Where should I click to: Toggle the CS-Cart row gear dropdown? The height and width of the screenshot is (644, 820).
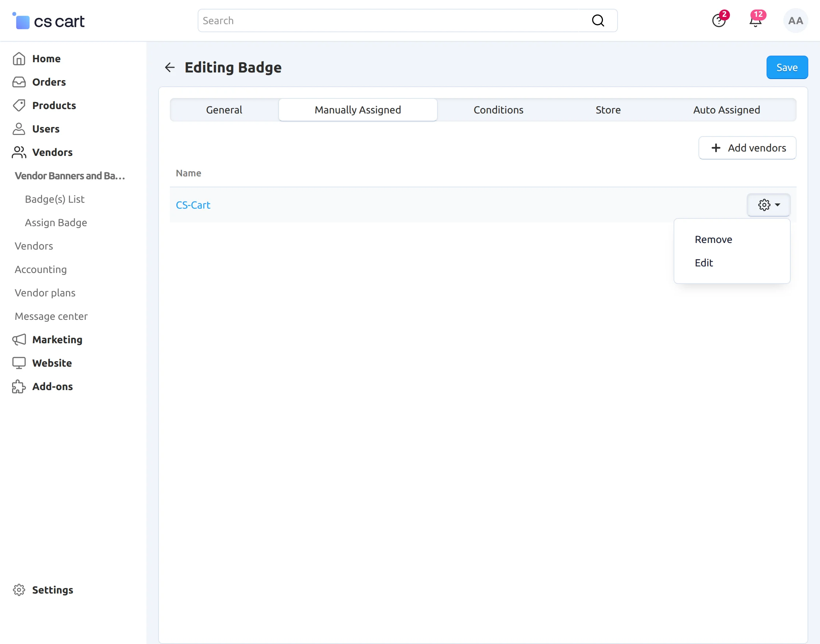coord(768,205)
